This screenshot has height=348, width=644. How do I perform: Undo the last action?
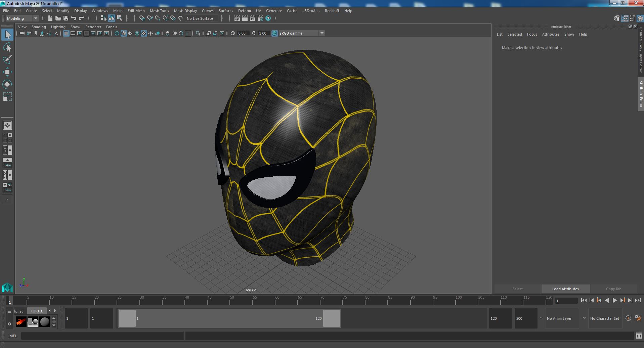click(74, 18)
